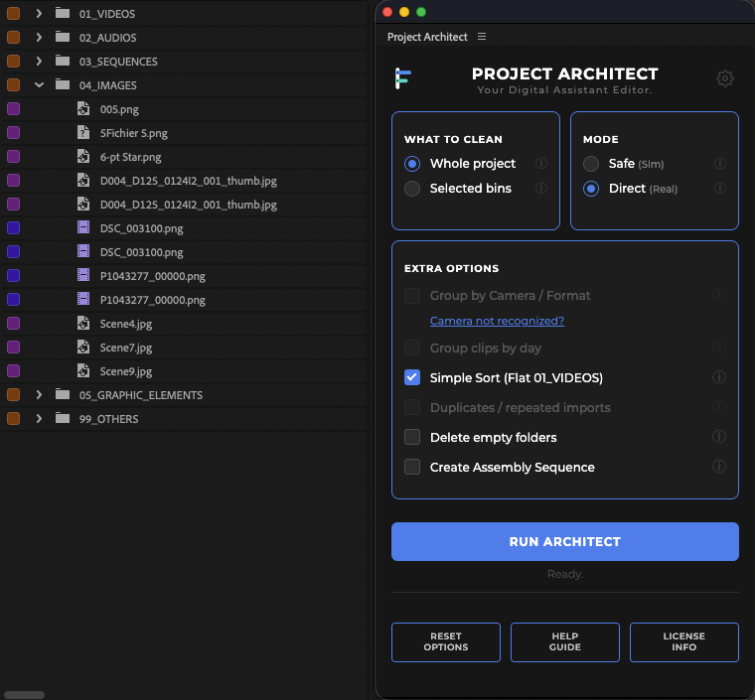Show info for Whole project option

tap(541, 164)
